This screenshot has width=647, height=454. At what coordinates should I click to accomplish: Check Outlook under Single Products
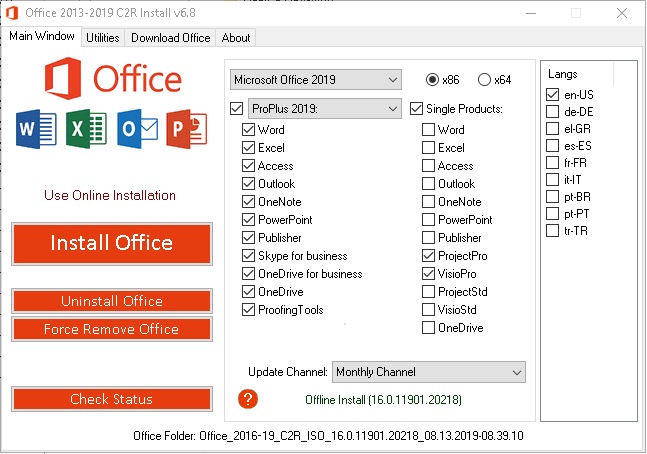(x=428, y=184)
